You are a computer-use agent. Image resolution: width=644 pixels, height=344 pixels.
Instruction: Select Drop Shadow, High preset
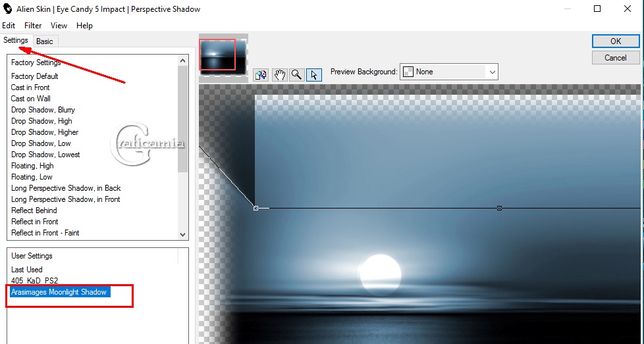(41, 121)
